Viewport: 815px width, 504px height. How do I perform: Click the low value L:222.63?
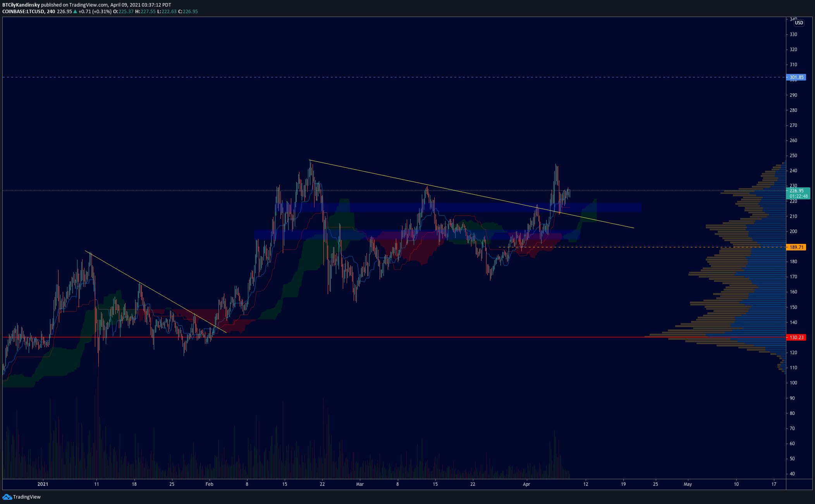point(167,12)
